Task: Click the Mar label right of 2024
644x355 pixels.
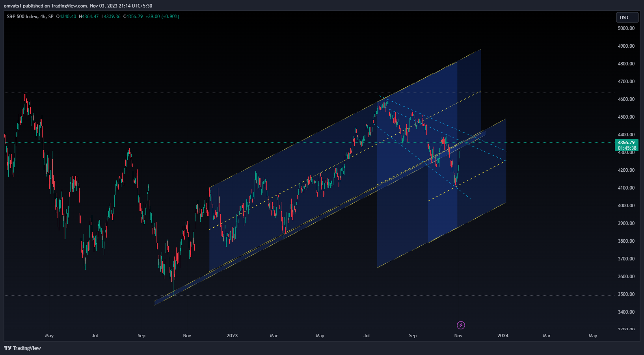Action: point(547,336)
